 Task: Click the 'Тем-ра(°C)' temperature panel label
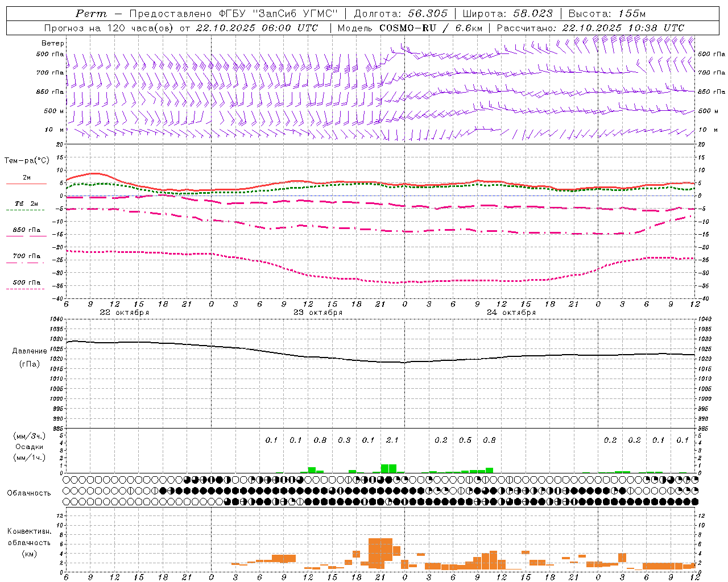coord(27,161)
